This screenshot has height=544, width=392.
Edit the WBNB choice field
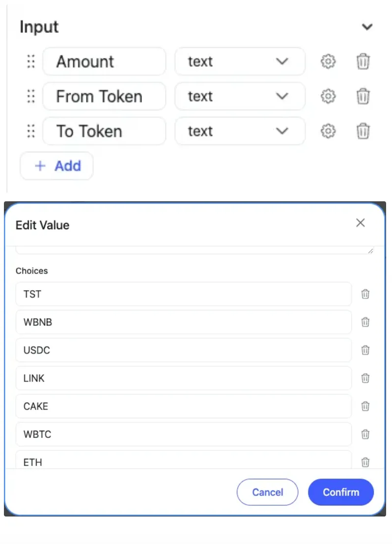pyautogui.click(x=184, y=322)
